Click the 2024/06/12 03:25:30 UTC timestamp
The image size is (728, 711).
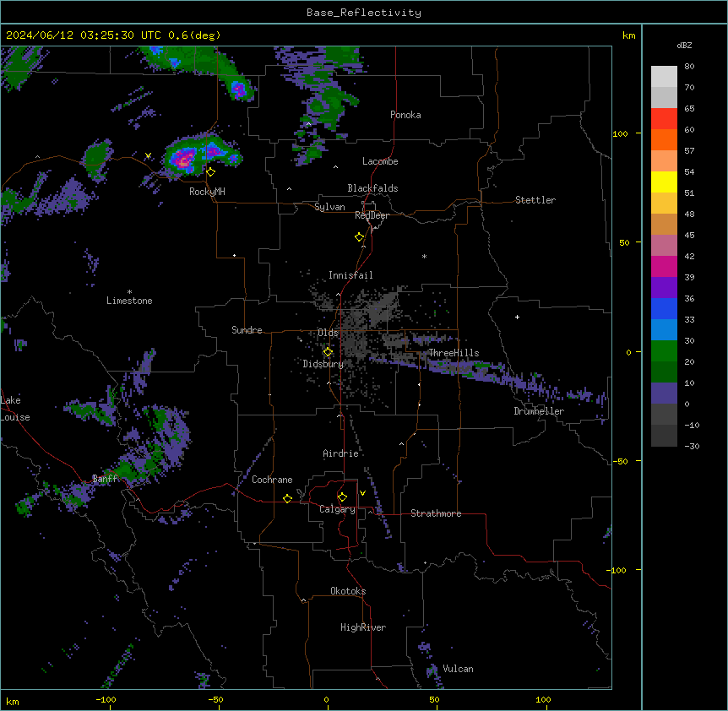(84, 35)
